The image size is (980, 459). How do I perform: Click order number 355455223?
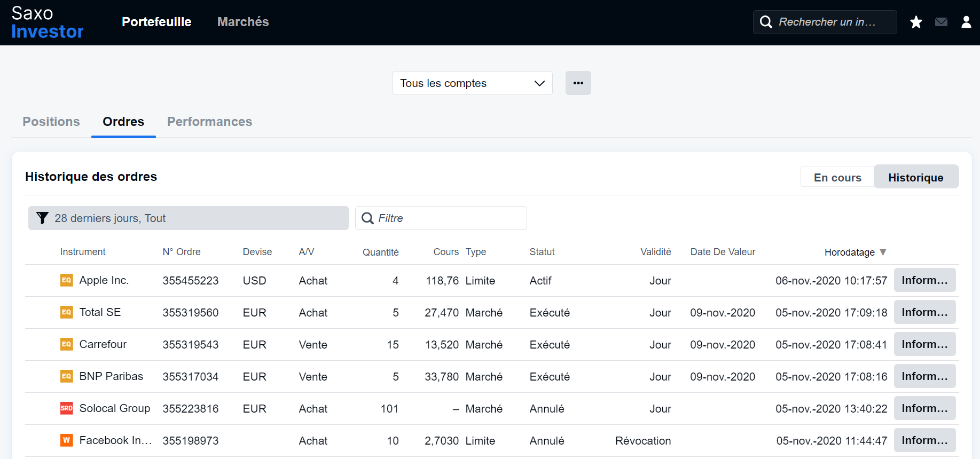coord(191,281)
